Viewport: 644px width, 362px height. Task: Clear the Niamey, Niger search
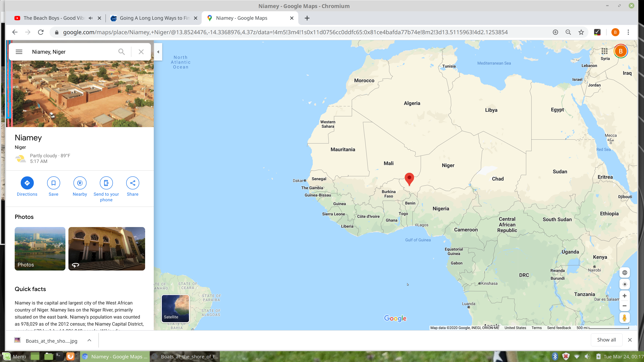click(141, 52)
